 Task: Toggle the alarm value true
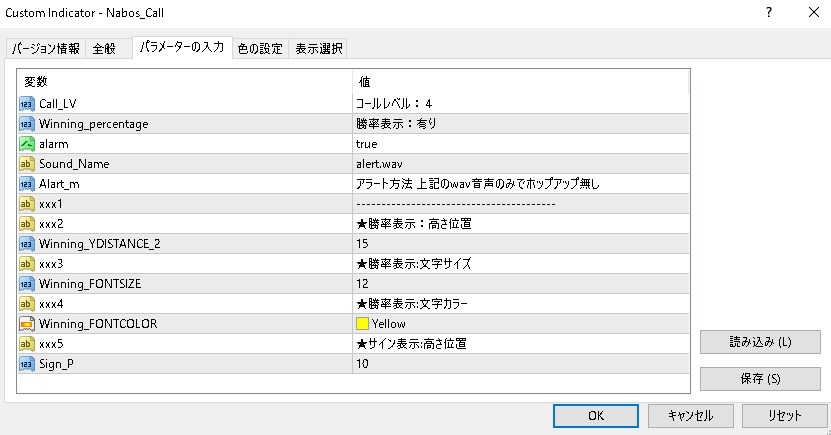pos(521,144)
